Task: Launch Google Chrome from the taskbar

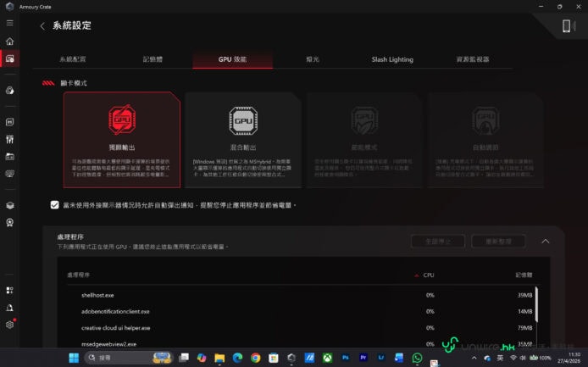Action: (255, 358)
